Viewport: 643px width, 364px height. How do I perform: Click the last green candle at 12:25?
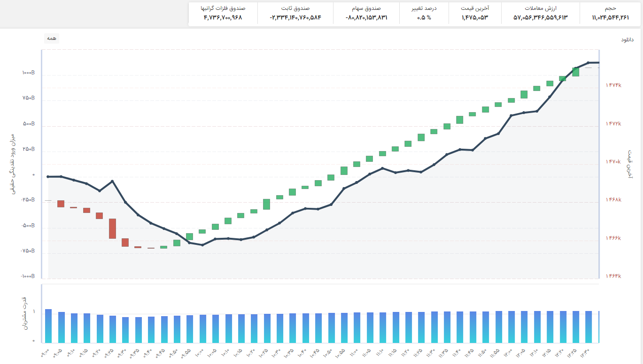click(575, 72)
